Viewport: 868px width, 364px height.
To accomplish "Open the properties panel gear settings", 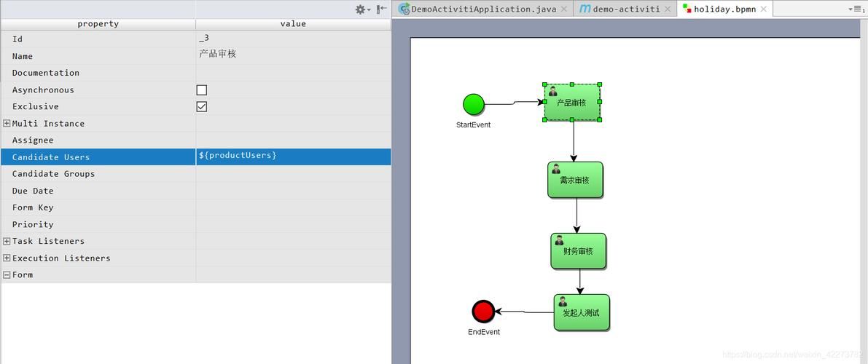I will tap(361, 9).
